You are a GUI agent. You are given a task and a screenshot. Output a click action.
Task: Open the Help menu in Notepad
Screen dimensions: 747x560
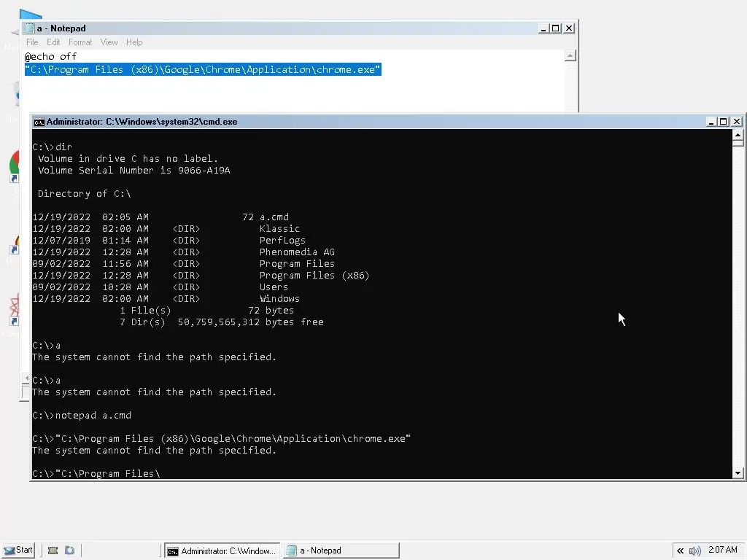pyautogui.click(x=134, y=42)
